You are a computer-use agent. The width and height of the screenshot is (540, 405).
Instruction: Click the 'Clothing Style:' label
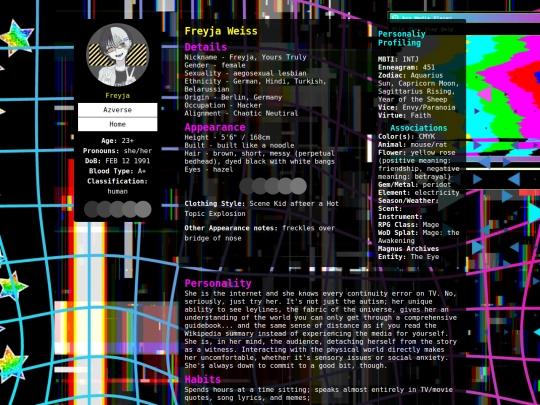[215, 204]
